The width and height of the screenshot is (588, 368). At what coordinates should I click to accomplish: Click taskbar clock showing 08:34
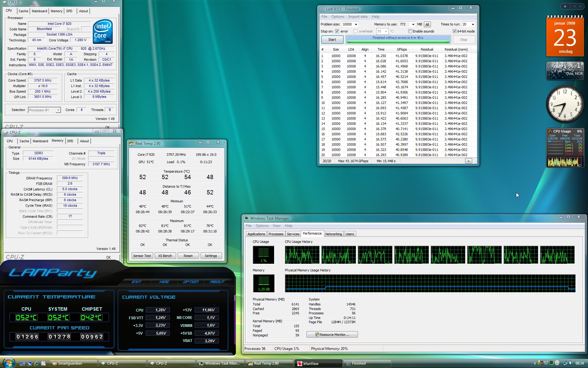pyautogui.click(x=579, y=363)
